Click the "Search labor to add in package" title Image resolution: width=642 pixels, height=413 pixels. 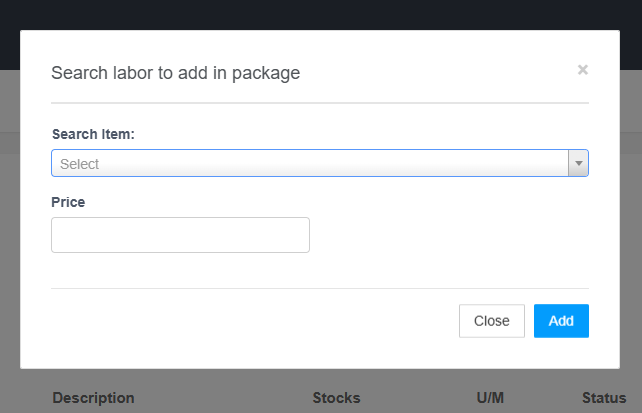(x=175, y=73)
